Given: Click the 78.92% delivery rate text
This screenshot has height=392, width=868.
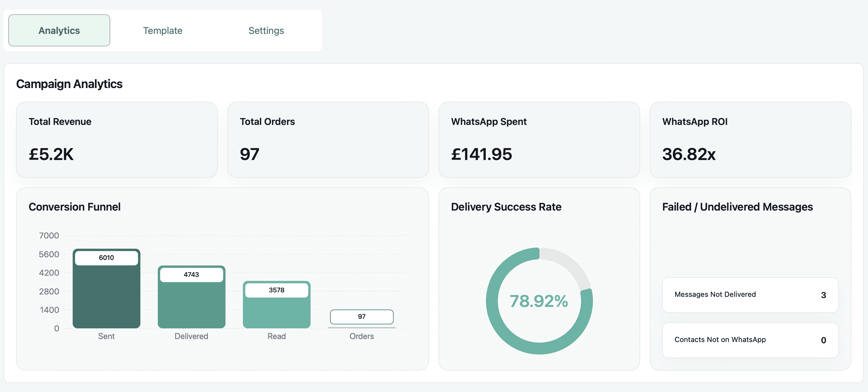Looking at the screenshot, I should (539, 301).
